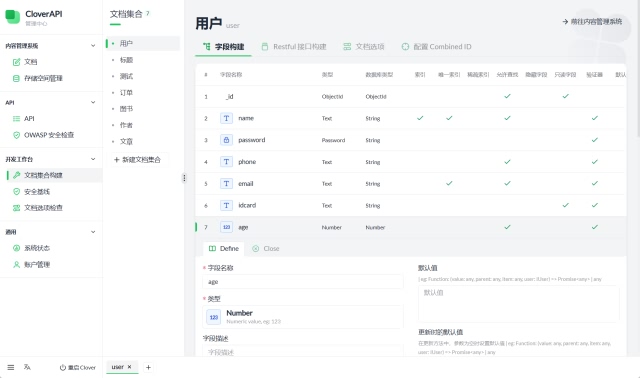The height and width of the screenshot is (378, 640).
Task: Toggle unique index check for name field
Action: click(x=449, y=118)
